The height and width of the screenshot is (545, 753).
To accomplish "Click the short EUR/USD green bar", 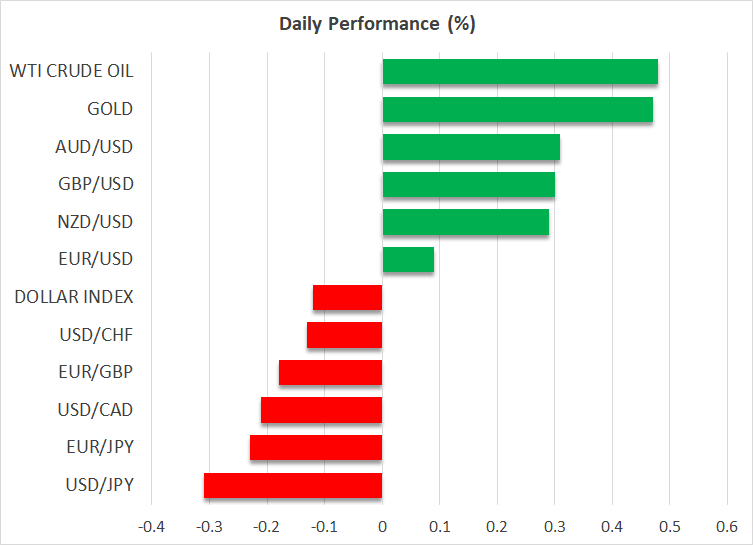I will (408, 260).
